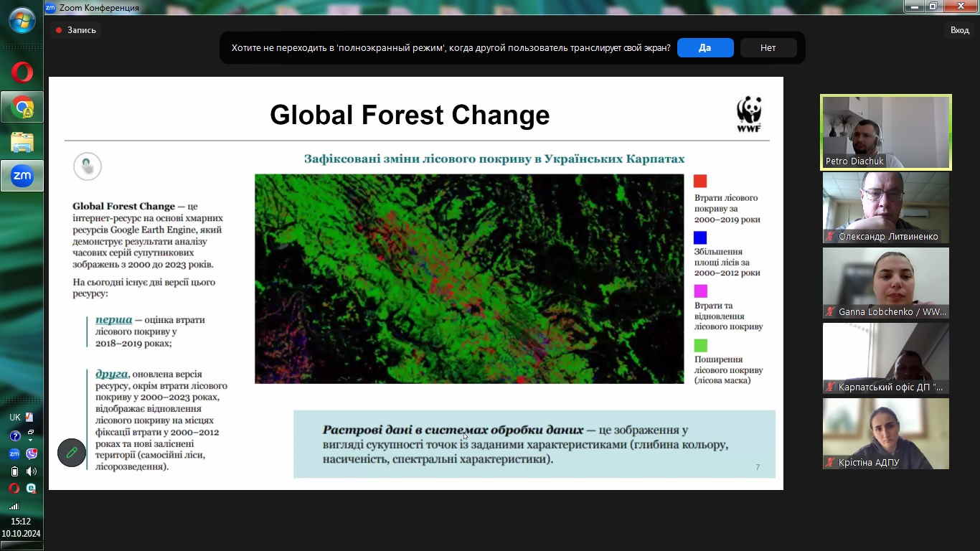Click the WWF panda logo

click(x=749, y=113)
